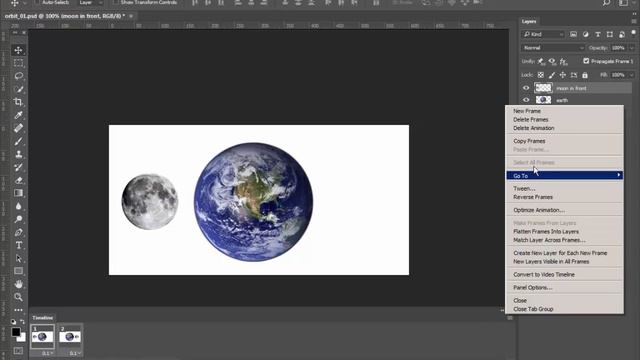Toggle Lock image pixels
The image size is (640, 360).
552,75
